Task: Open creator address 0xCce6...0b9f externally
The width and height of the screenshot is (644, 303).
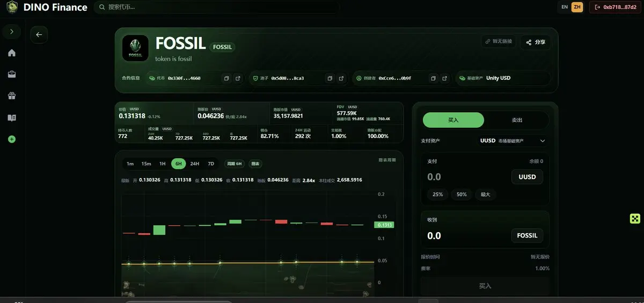Action: [x=444, y=78]
